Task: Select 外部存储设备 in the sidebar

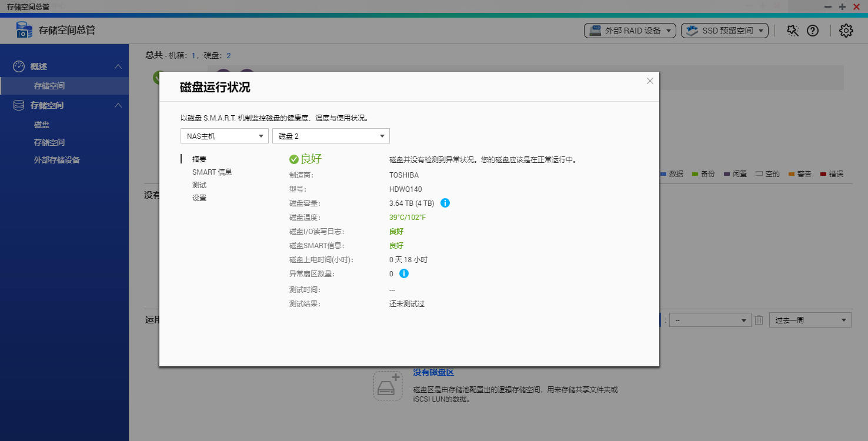Action: point(56,159)
